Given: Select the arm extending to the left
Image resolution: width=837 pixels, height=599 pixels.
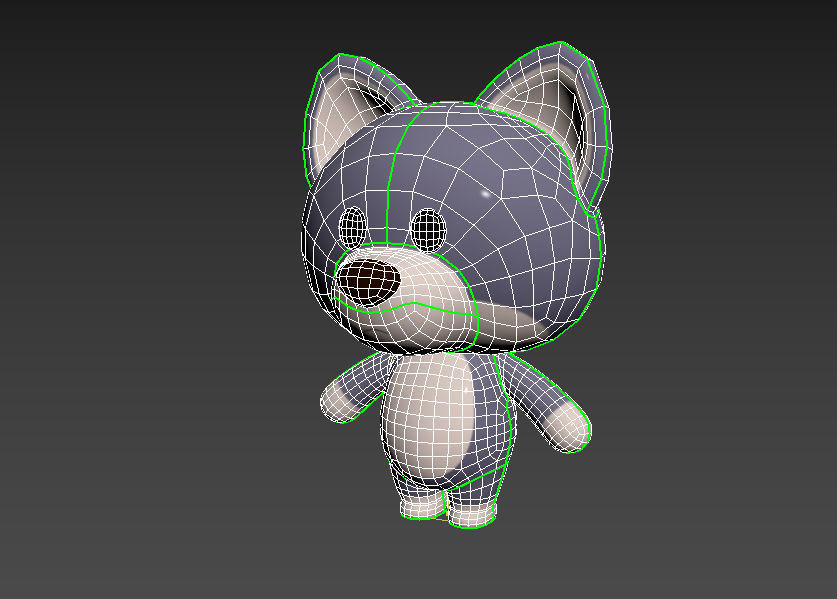Looking at the screenshot, I should point(354,389).
